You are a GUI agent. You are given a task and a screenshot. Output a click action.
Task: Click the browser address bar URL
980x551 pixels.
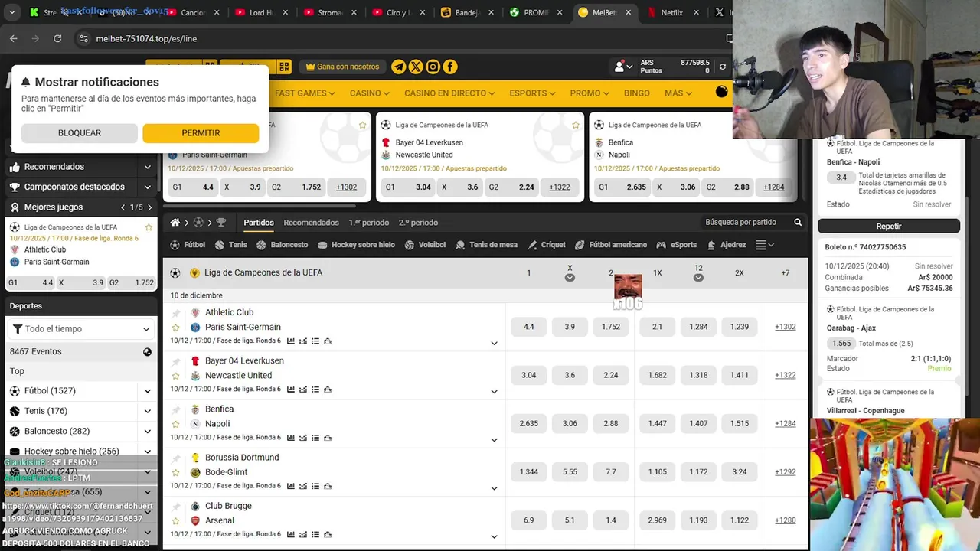click(x=146, y=38)
